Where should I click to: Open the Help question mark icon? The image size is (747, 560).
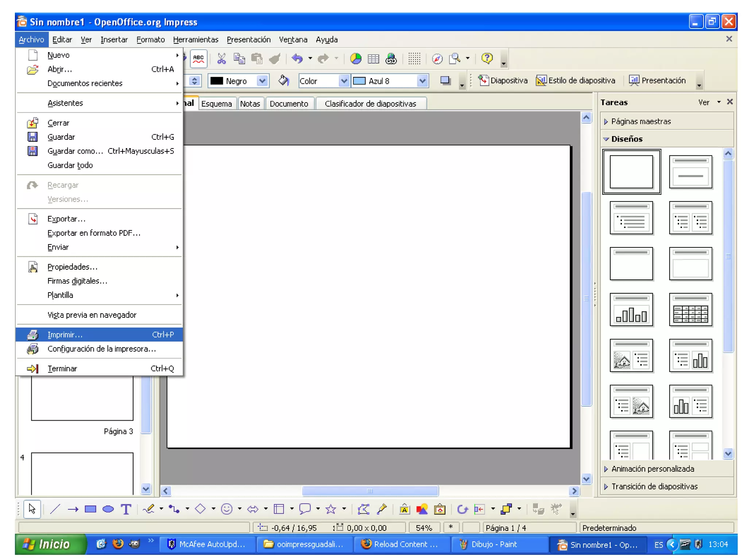(x=487, y=59)
